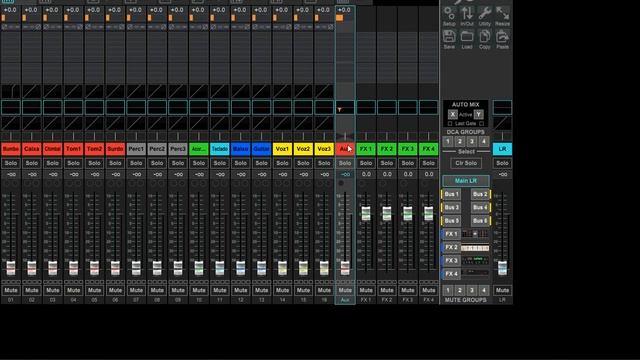Select the FX 1 sends layer button
Image resolution: width=640 pixels, height=360 pixels.
pyautogui.click(x=451, y=234)
